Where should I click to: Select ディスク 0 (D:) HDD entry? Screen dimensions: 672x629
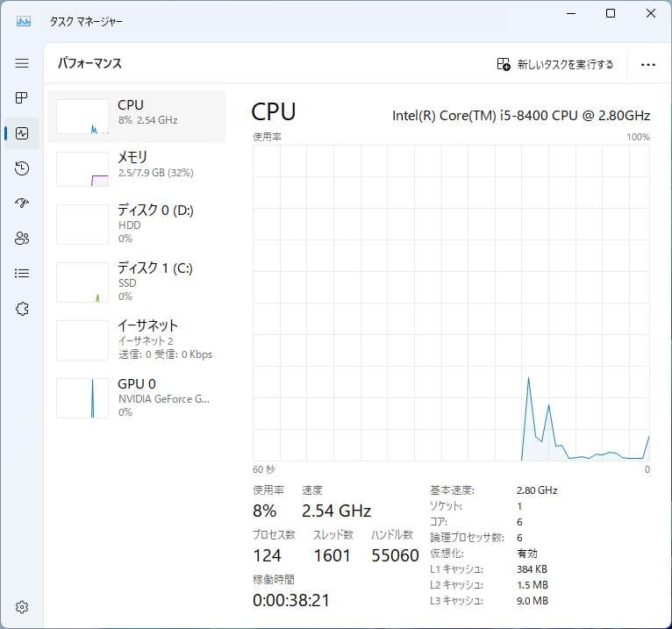[x=137, y=224]
